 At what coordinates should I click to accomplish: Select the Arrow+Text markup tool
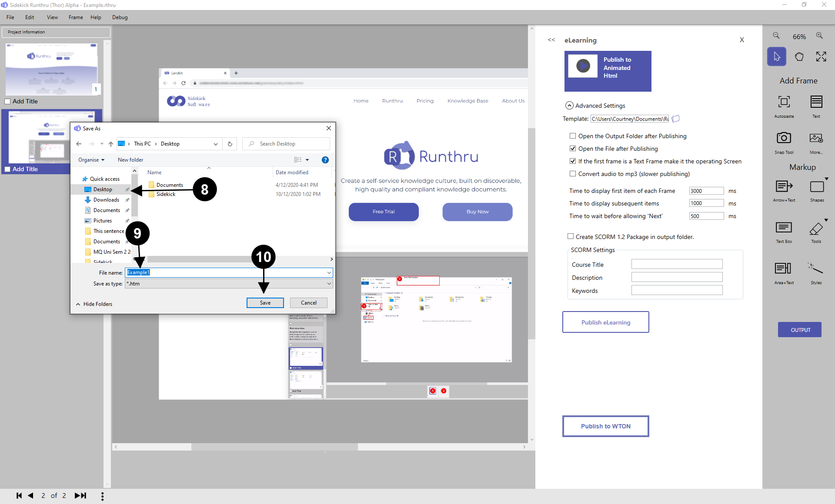pos(784,191)
